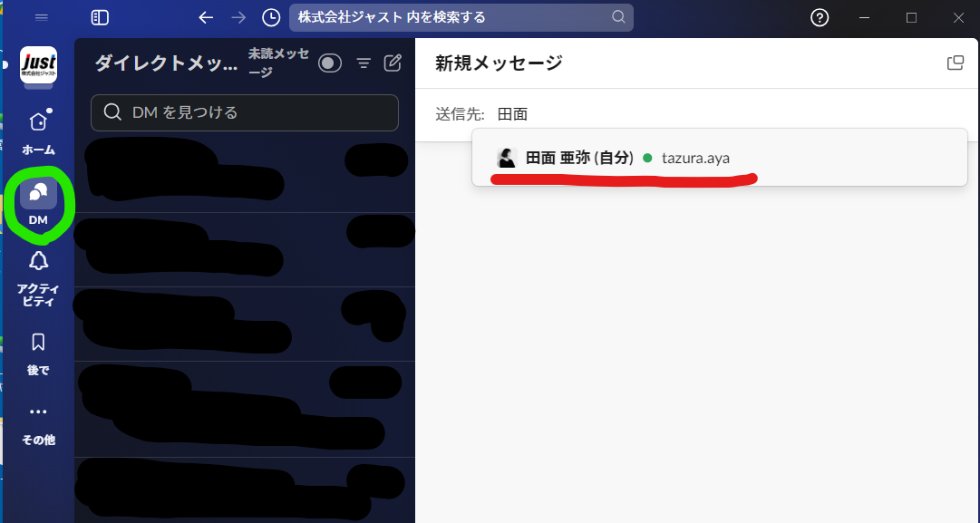This screenshot has width=980, height=523.
Task: Toggle the 未読メッセージ unread switch
Action: 329,63
